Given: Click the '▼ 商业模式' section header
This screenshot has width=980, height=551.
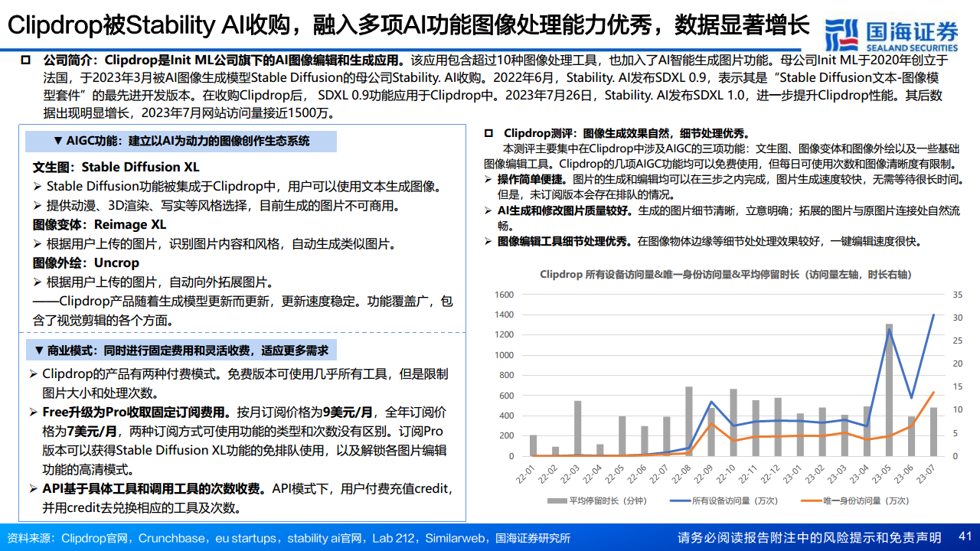Looking at the screenshot, I should click(x=181, y=350).
